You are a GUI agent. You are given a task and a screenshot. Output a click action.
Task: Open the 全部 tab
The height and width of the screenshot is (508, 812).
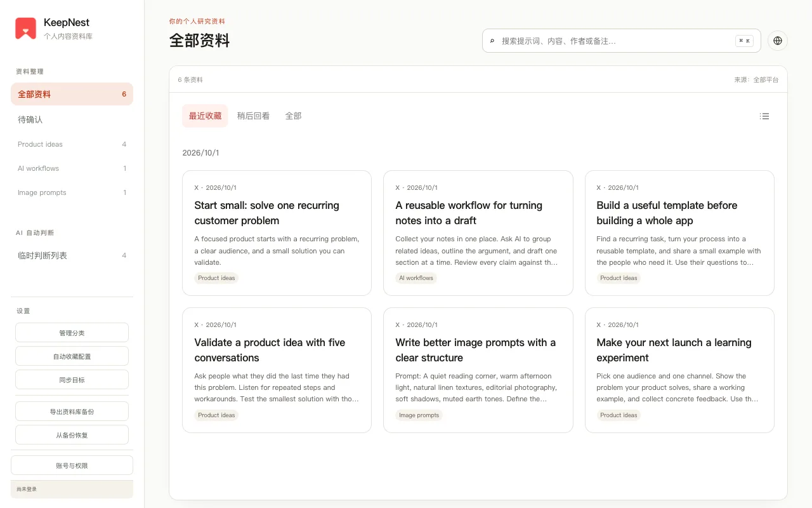click(293, 116)
